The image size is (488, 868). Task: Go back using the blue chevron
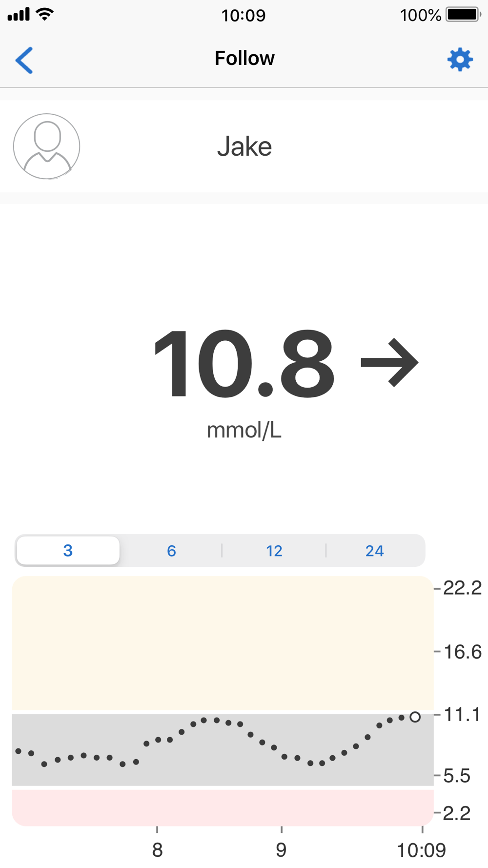24,60
